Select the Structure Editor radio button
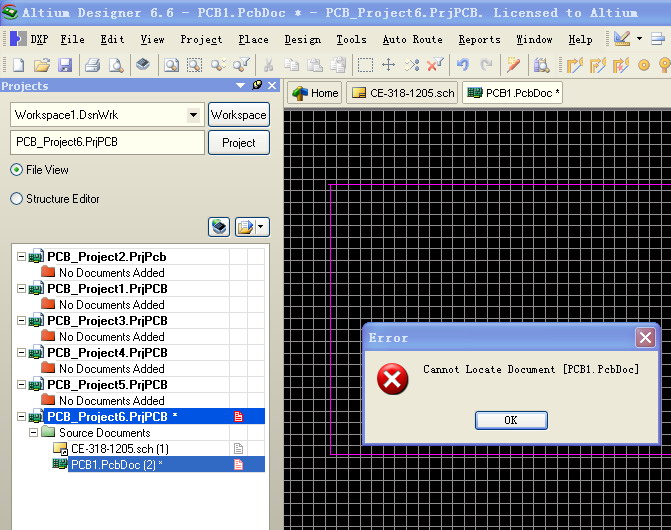Viewport: 671px width, 530px height. coord(16,198)
